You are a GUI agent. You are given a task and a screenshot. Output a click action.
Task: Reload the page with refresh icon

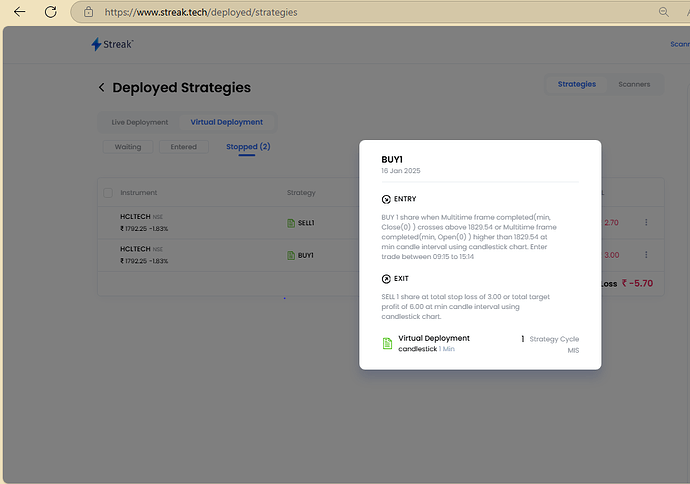click(51, 12)
